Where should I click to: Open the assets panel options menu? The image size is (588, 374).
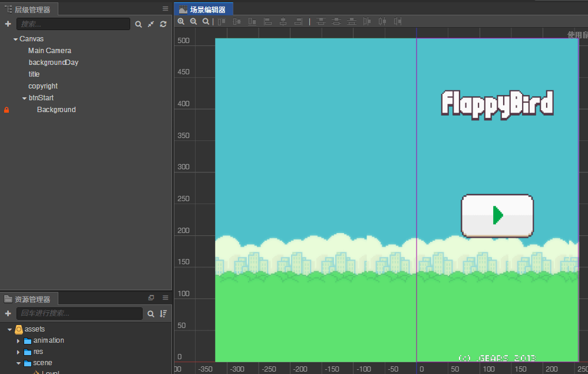pyautogui.click(x=166, y=298)
